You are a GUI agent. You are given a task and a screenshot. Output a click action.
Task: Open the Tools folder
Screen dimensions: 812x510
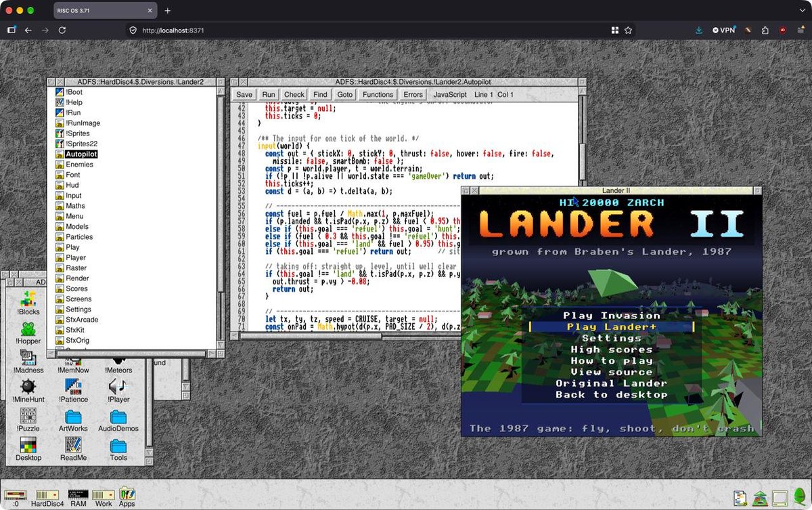(118, 449)
